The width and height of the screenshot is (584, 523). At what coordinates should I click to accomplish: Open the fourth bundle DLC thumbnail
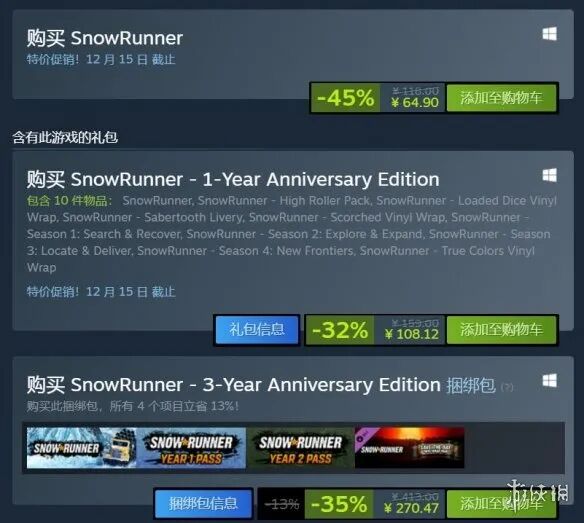(409, 448)
